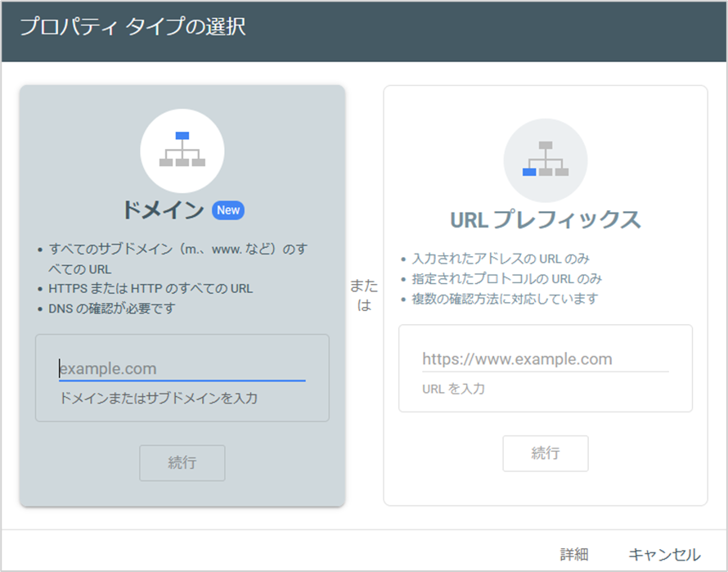Select the URL プレフィックス heading
This screenshot has width=728, height=572.
pos(546,220)
